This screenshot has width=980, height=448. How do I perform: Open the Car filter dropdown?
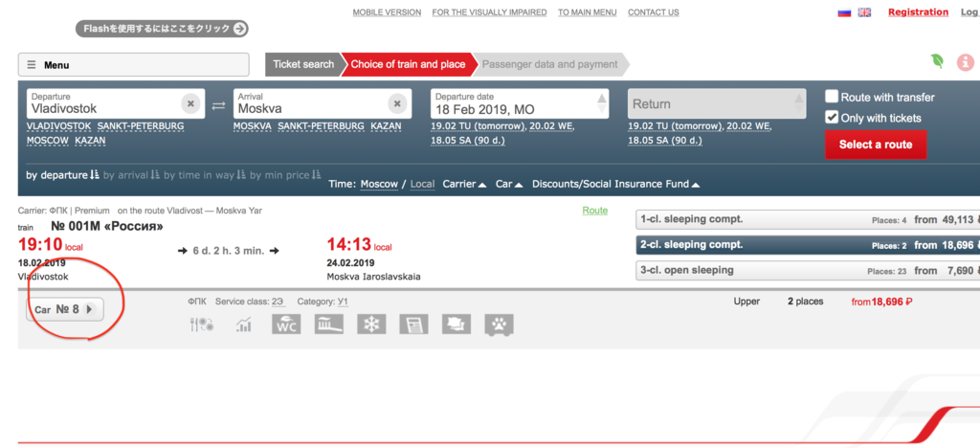pyautogui.click(x=509, y=184)
